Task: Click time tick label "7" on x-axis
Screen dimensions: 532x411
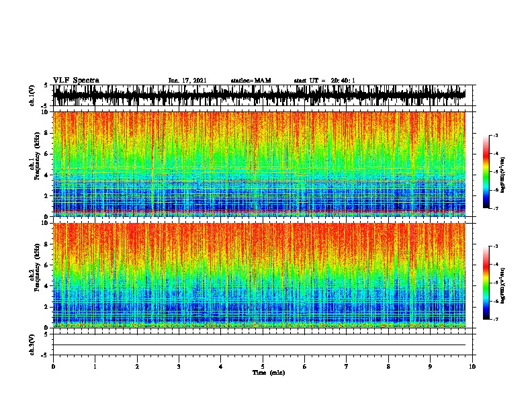Action: [x=347, y=367]
